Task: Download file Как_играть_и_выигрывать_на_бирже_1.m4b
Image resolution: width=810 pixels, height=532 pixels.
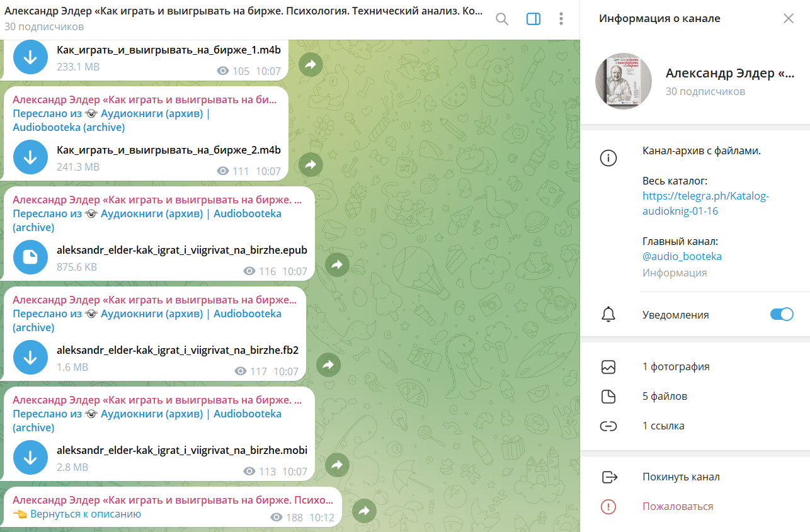Action: click(x=30, y=57)
